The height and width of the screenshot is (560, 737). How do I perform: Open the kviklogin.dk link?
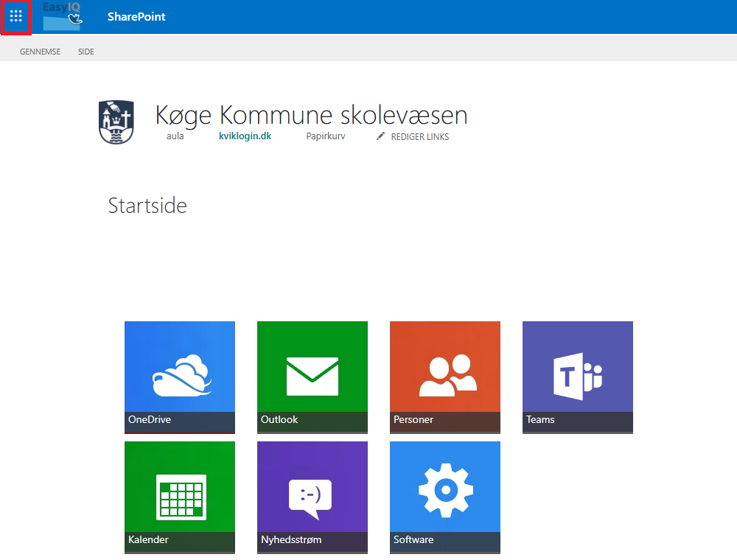point(245,136)
